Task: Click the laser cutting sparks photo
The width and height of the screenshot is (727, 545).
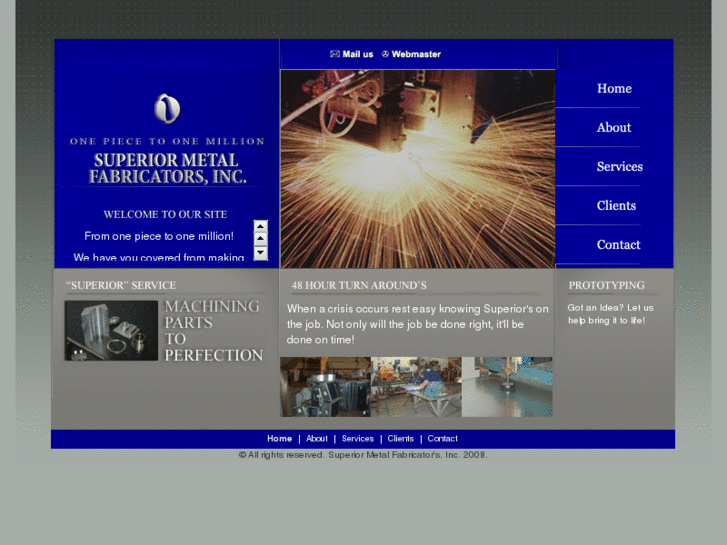Action: 417,169
